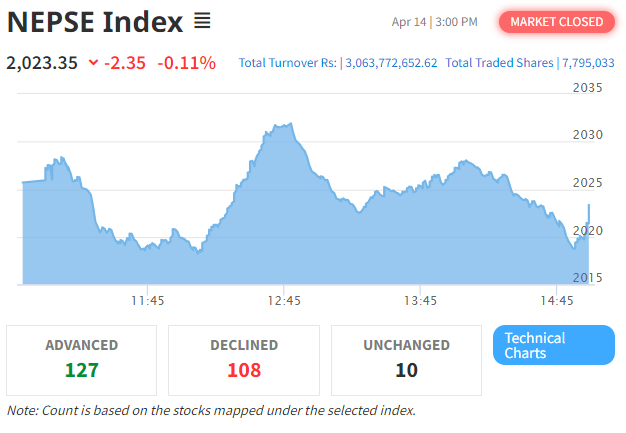
Task: Click the 13:45 time axis label
Action: pos(420,300)
